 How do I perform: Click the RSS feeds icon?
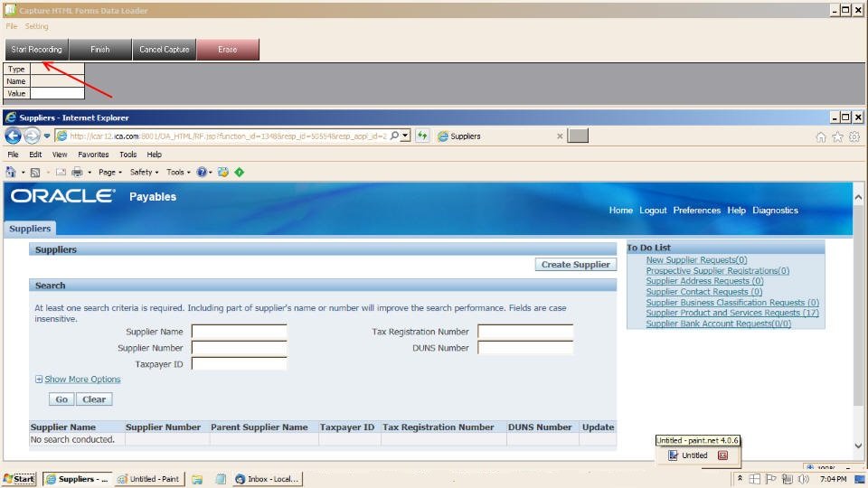(35, 172)
